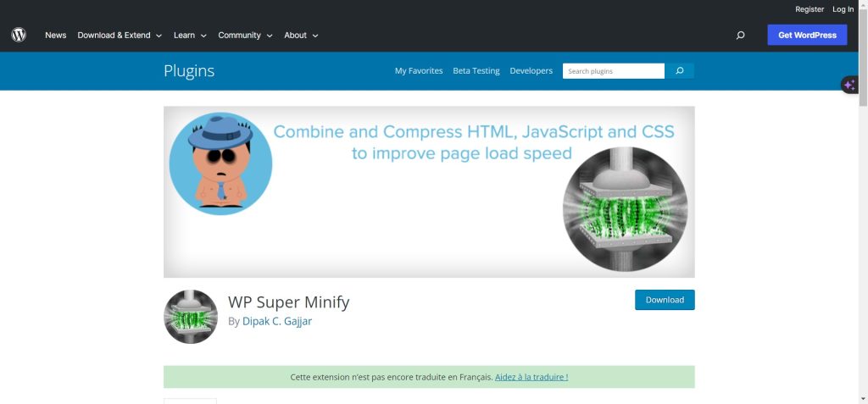
Task: Click the cartoon character in banner
Action: 220,162
